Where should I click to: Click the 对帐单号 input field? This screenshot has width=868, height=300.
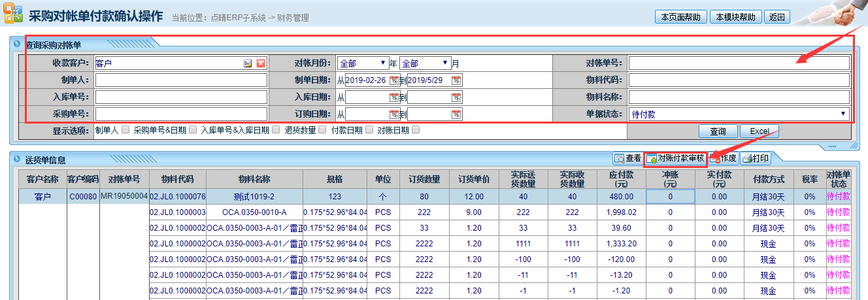click(739, 63)
